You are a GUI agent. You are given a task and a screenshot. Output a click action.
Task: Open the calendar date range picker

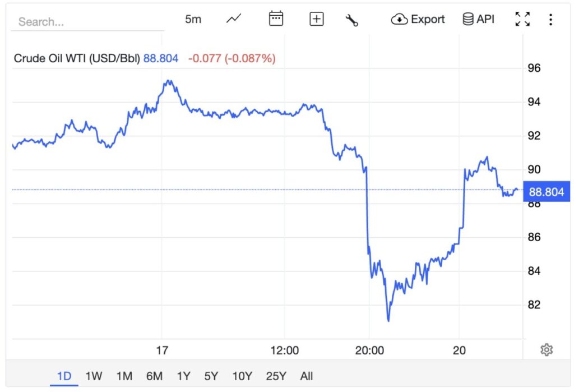(276, 19)
